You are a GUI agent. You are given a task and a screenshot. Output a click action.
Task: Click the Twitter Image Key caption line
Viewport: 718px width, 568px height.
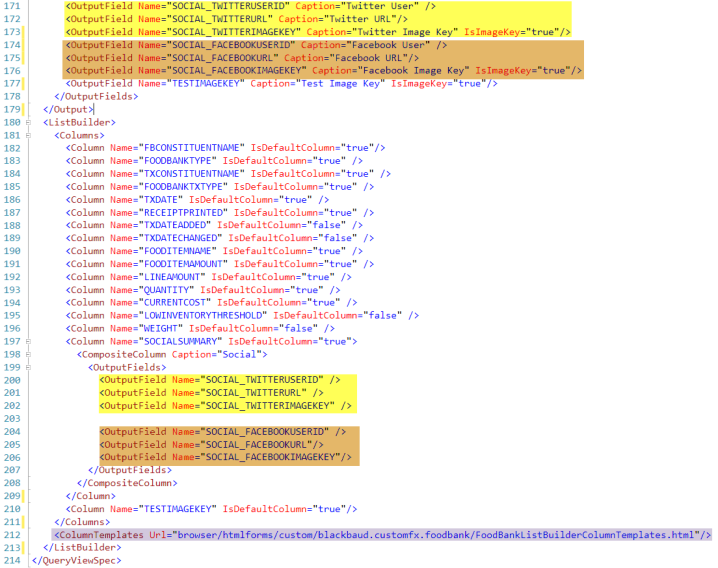tap(318, 32)
